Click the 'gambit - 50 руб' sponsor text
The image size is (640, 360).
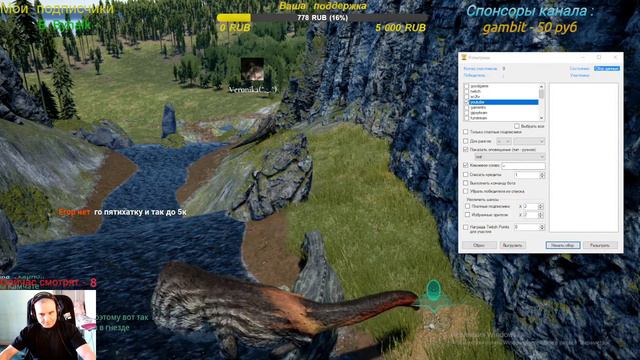tap(530, 27)
